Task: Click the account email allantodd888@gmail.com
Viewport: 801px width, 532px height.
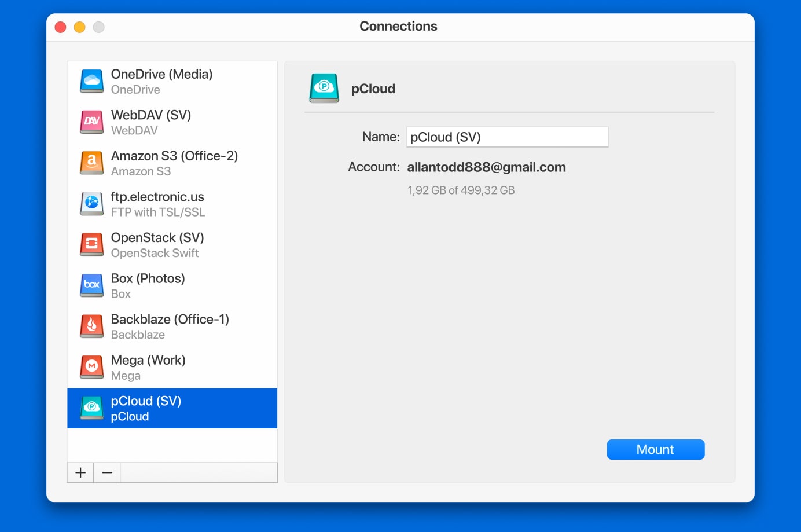Action: coord(486,167)
